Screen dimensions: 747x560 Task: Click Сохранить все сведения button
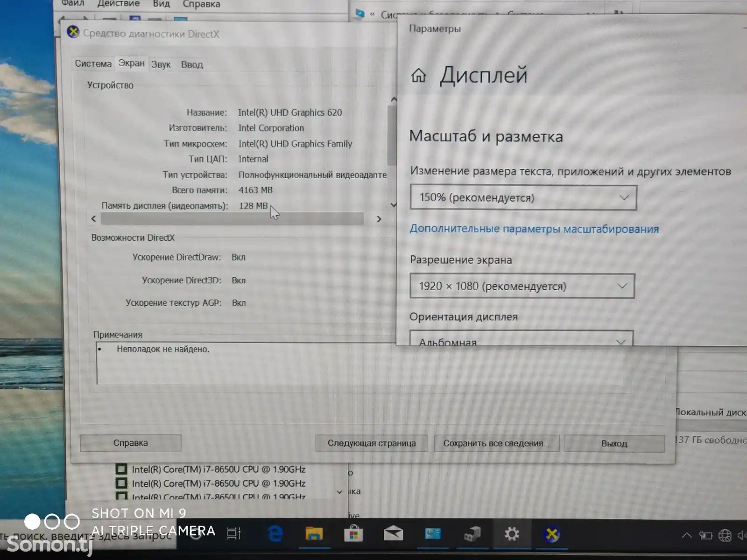496,443
